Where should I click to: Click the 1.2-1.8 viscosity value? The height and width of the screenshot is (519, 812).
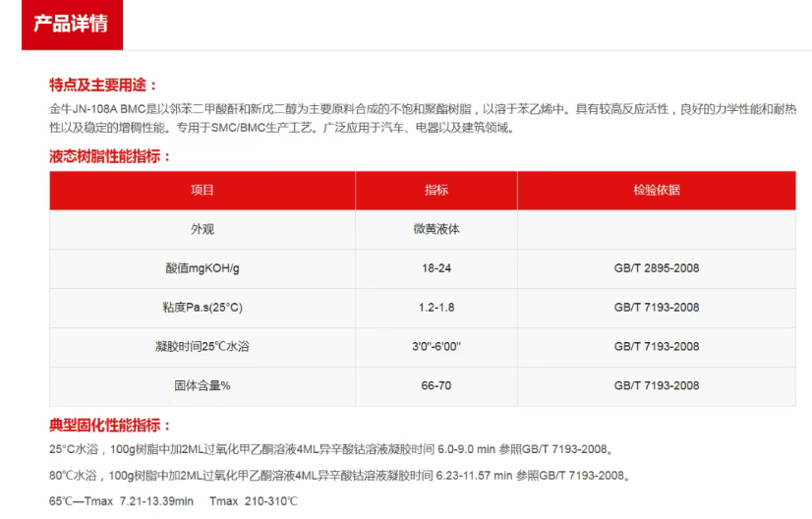[436, 308]
